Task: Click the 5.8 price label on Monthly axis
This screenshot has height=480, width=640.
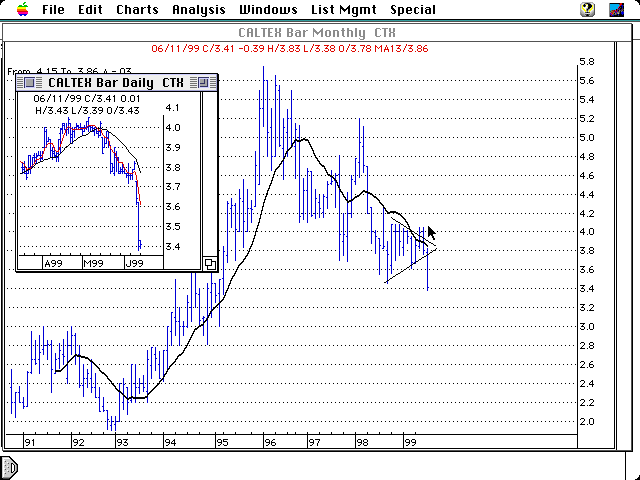Action: (x=587, y=62)
